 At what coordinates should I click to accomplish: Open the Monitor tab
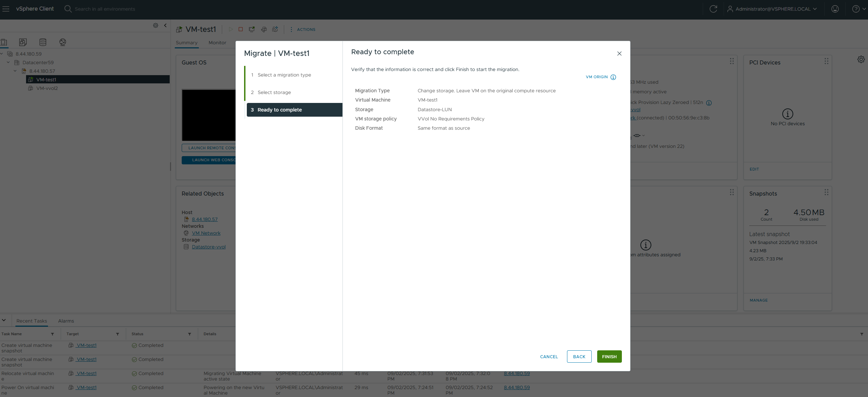click(217, 43)
